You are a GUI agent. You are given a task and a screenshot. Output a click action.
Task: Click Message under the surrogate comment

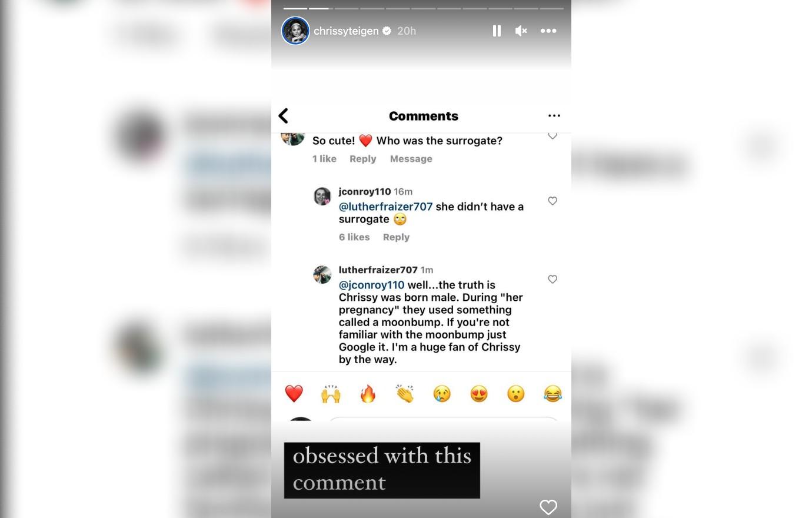pos(411,159)
